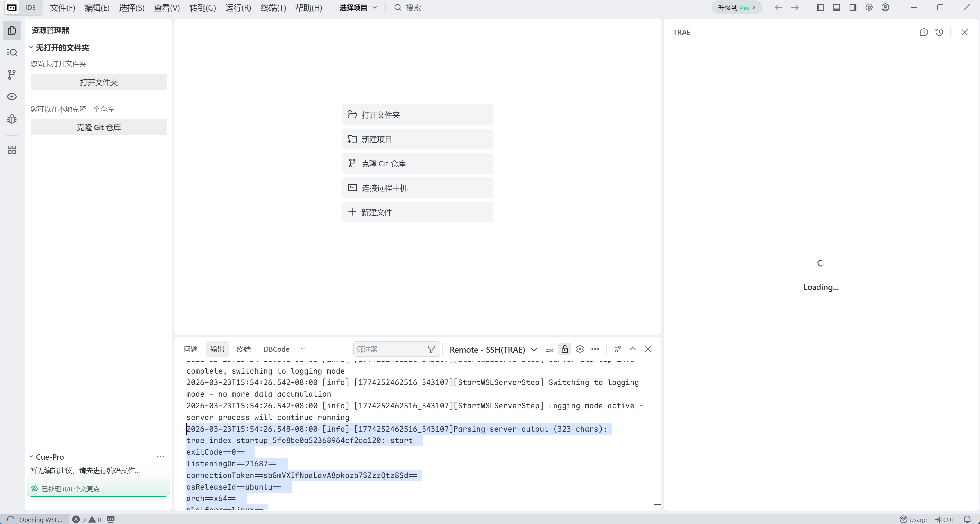Image resolution: width=980 pixels, height=524 pixels.
Task: Collapse the Cue-Pro section
Action: (x=31, y=457)
